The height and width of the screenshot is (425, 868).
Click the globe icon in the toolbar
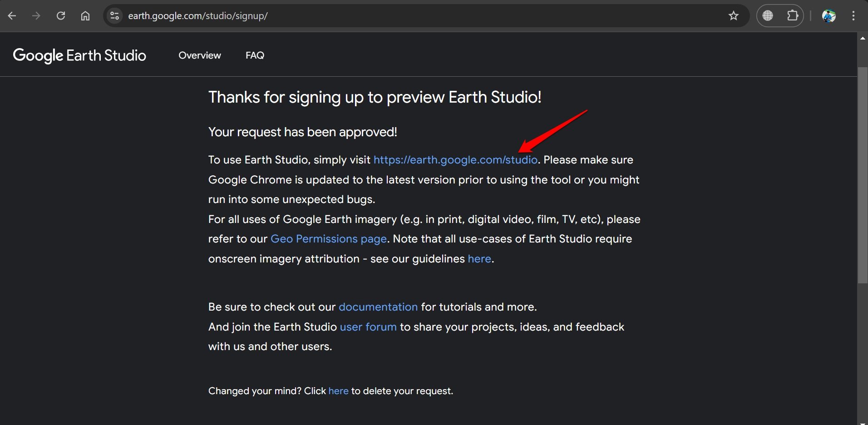point(768,16)
